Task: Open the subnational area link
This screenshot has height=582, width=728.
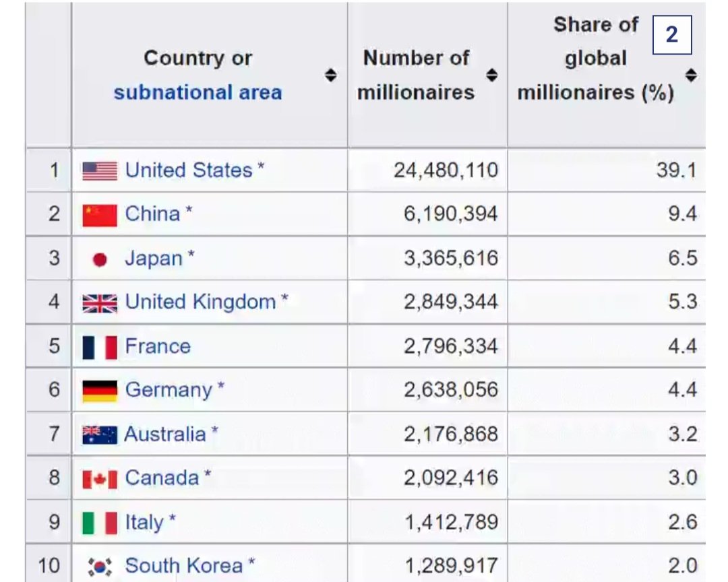Action: pos(198,92)
